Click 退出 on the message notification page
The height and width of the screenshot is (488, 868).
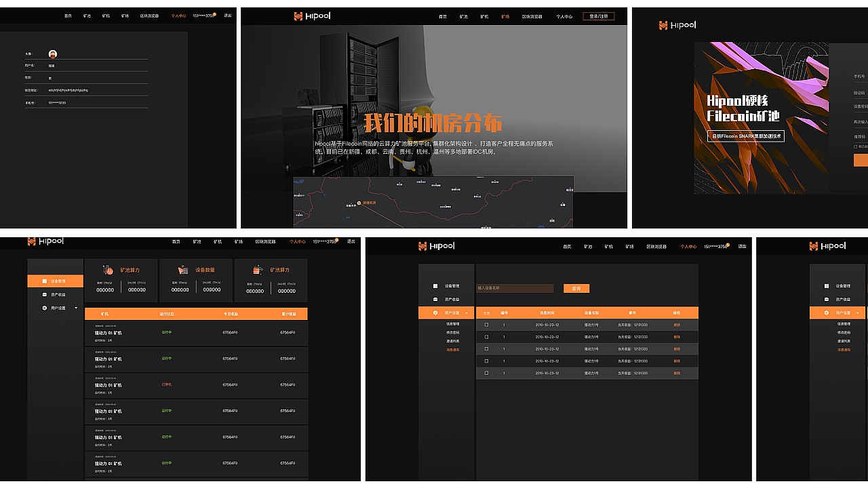[x=742, y=247]
